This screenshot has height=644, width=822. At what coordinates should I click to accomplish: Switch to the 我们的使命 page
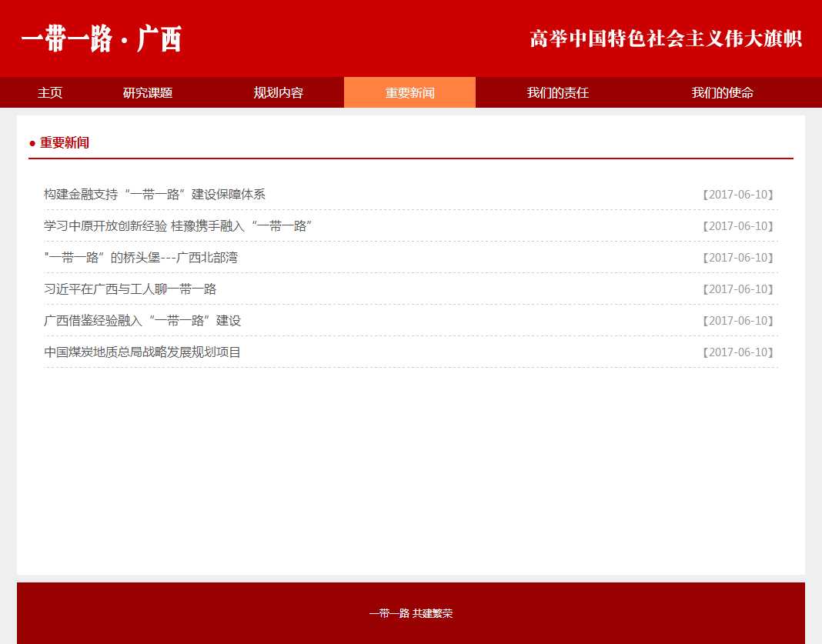[722, 93]
